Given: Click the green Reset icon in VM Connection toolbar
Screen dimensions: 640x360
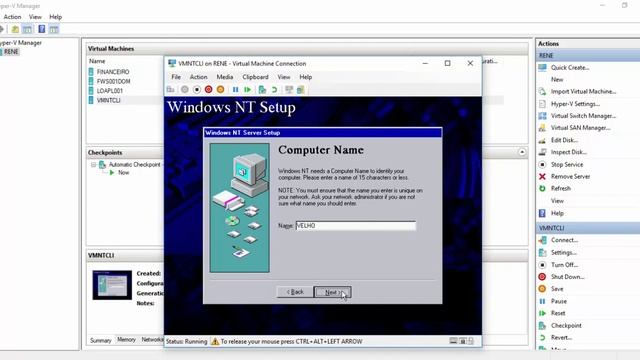Looking at the screenshot, I should point(247,89).
